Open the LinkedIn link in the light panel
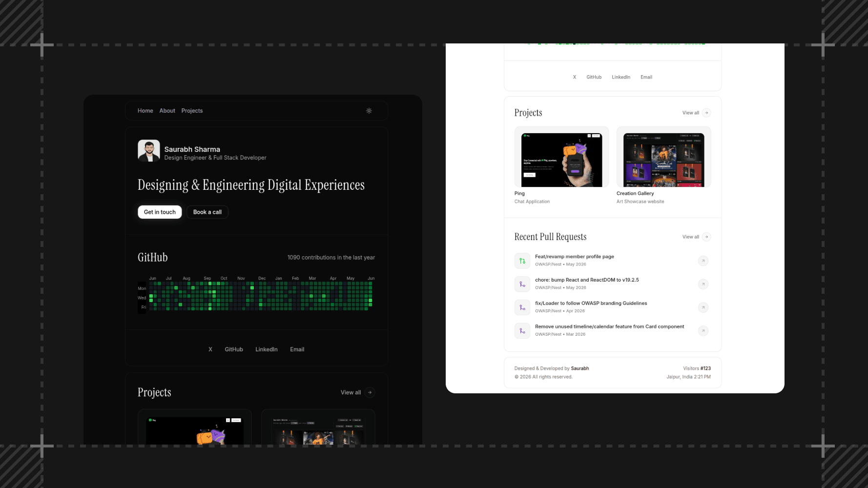The height and width of the screenshot is (488, 868). point(621,77)
